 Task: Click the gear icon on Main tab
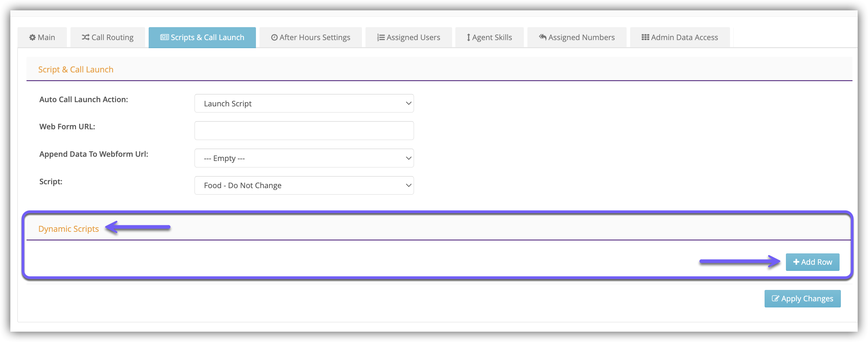coord(32,37)
